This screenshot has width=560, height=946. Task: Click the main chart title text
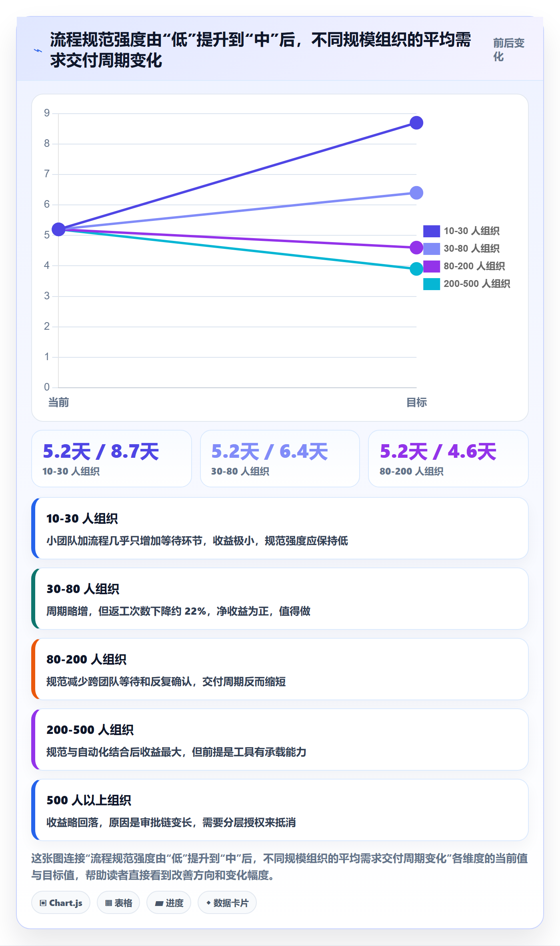tap(261, 50)
